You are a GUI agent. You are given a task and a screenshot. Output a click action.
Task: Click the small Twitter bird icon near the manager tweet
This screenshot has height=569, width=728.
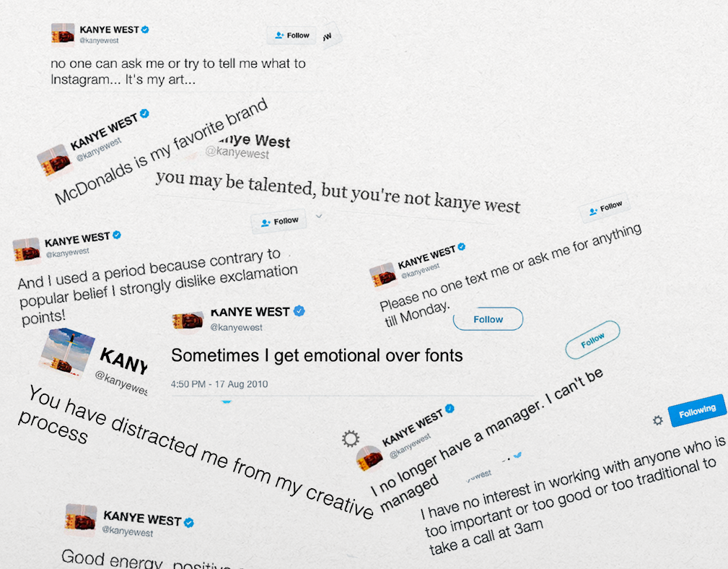click(x=517, y=456)
